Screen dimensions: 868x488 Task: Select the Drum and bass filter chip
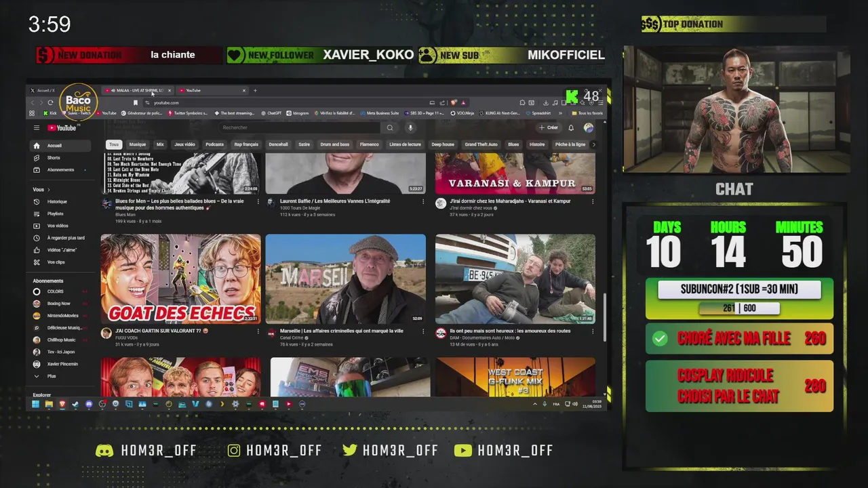pos(335,144)
